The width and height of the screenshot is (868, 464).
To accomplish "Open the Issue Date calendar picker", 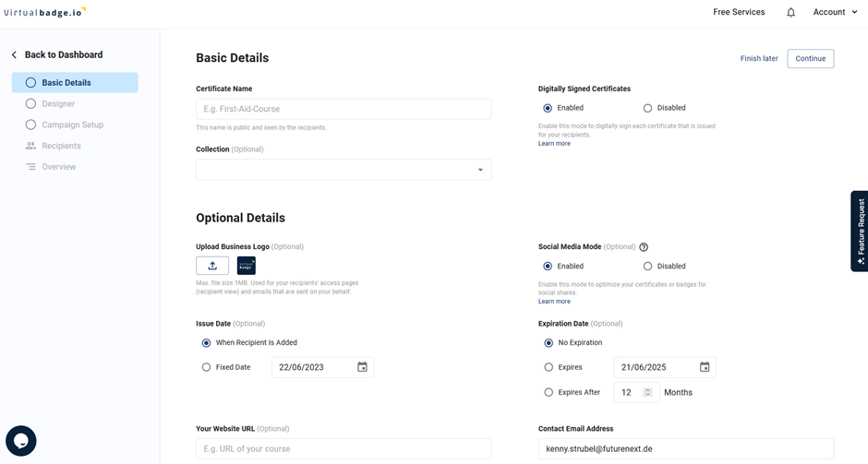I will click(362, 367).
